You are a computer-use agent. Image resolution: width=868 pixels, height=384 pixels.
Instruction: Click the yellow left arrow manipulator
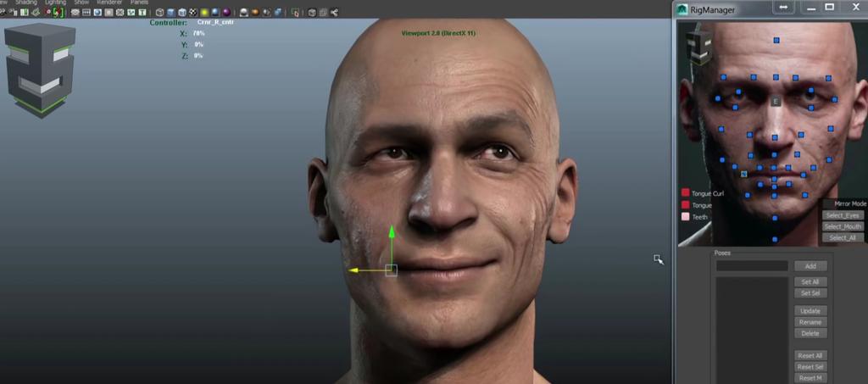[355, 270]
